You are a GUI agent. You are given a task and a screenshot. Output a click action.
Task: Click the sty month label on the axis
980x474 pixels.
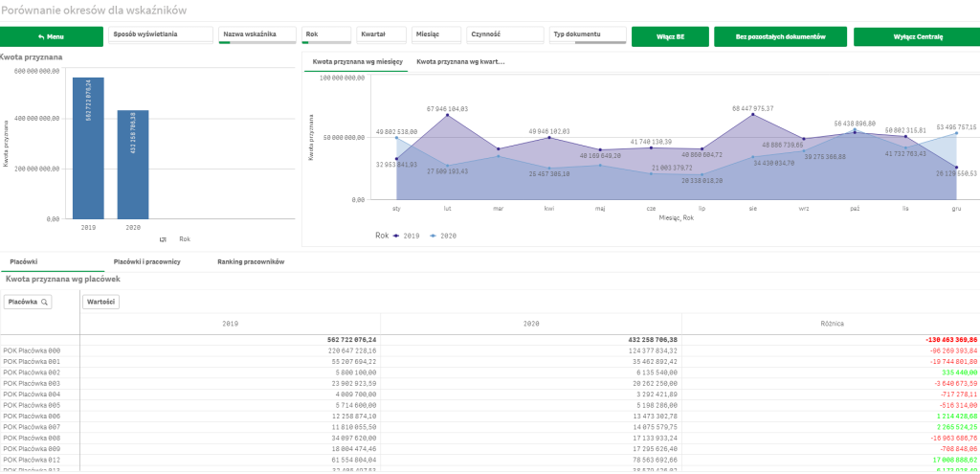(x=396, y=208)
